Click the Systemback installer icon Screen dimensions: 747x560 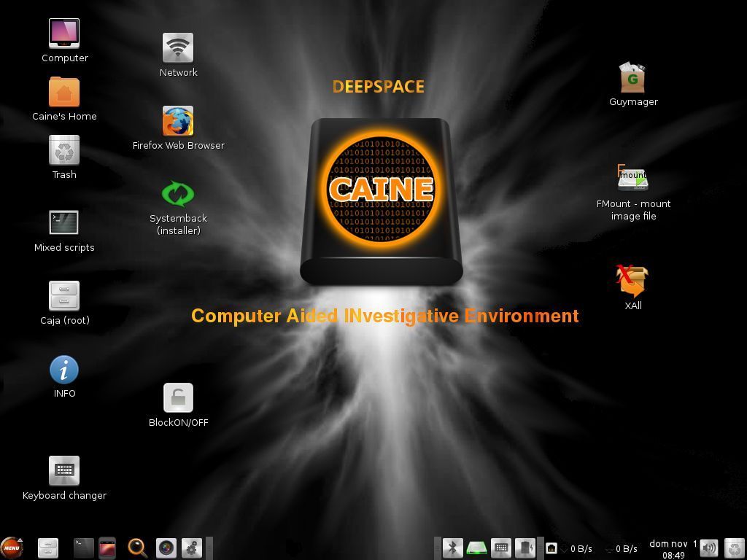[178, 194]
